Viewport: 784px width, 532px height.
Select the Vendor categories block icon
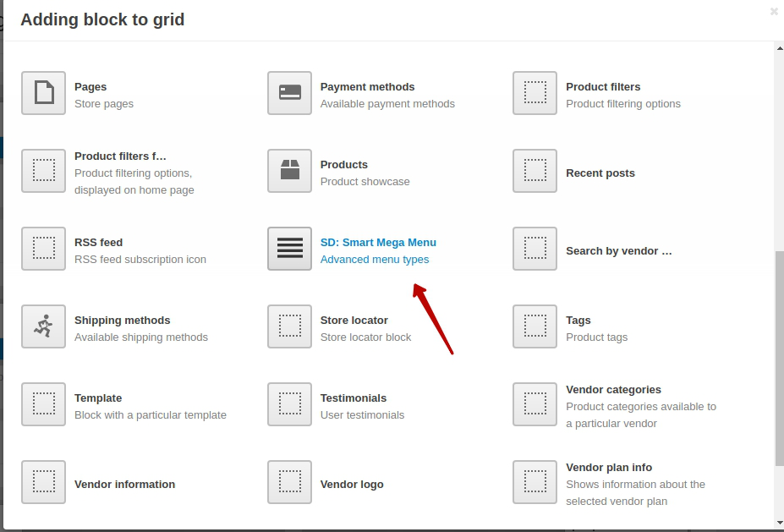535,404
